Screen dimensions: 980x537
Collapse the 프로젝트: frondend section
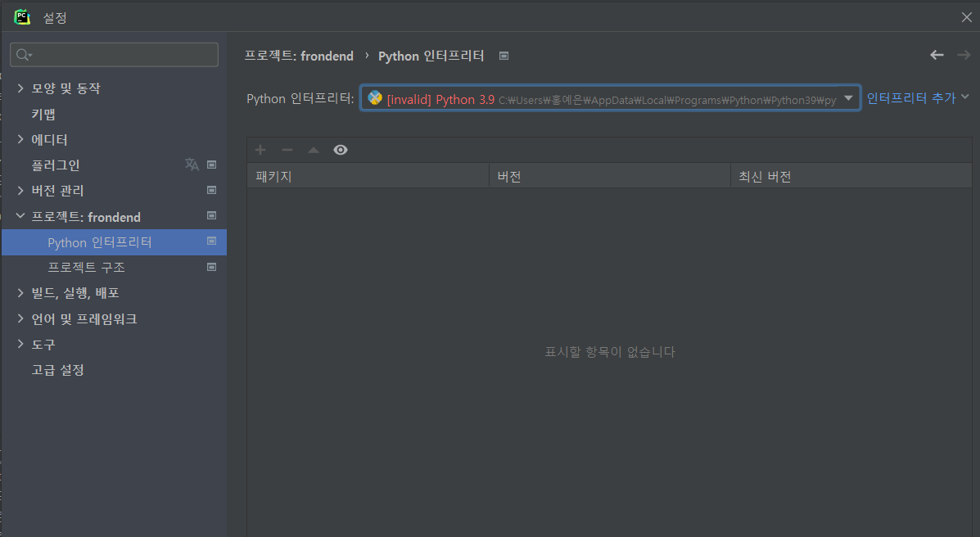pos(20,215)
